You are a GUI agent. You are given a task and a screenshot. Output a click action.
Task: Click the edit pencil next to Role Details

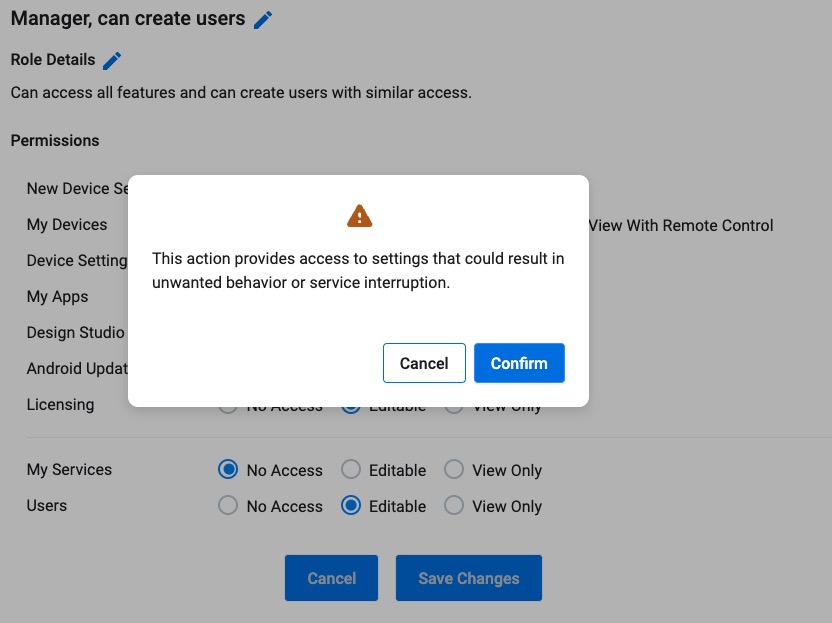pos(112,61)
